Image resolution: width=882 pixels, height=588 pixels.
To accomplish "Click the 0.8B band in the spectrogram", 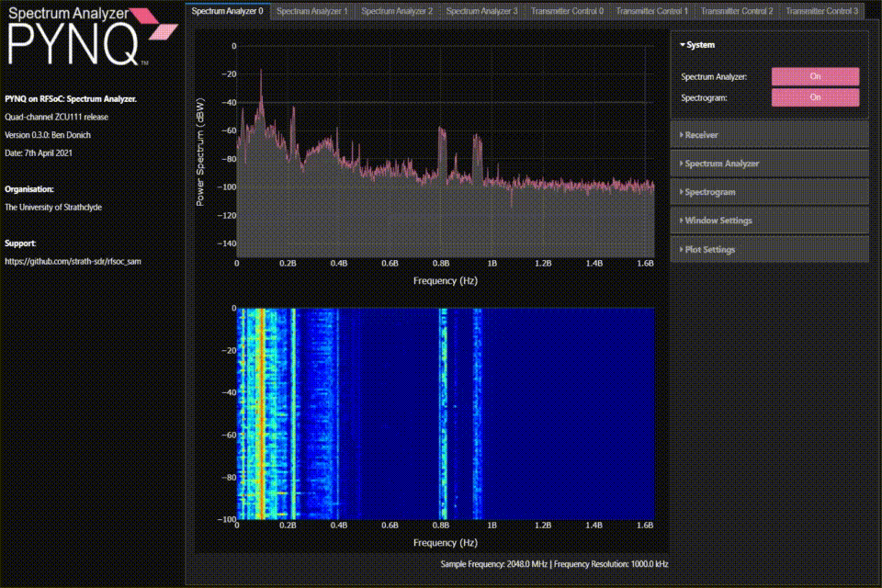I will tap(443, 413).
